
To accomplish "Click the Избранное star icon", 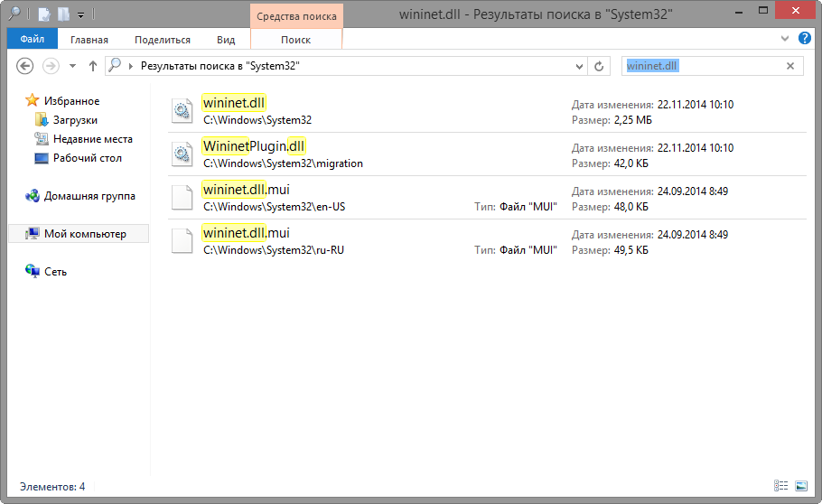I will coord(33,99).
